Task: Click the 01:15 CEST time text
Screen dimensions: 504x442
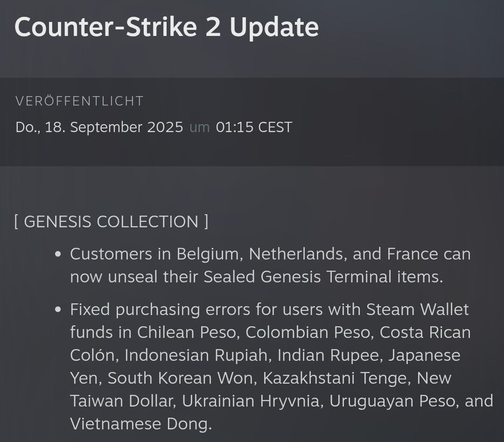Action: (254, 127)
